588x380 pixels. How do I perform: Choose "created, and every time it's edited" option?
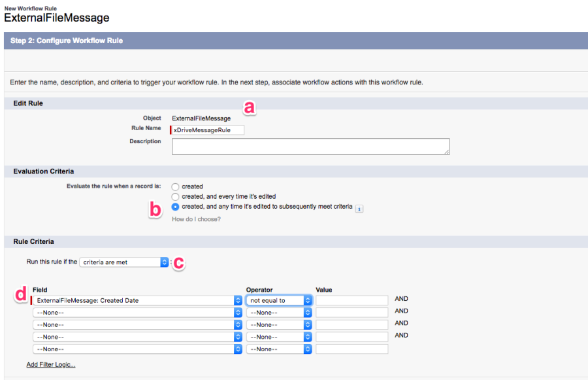coord(175,196)
